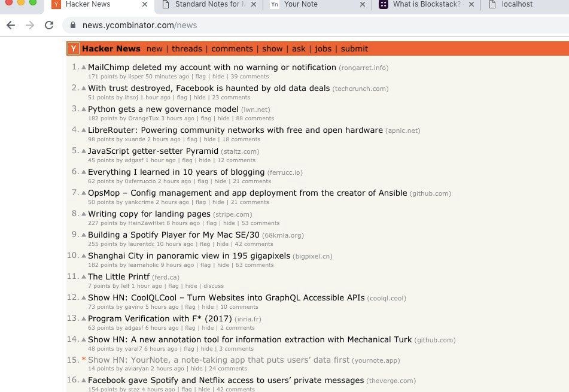This screenshot has height=392, width=569.
Task: Open the submit link in the header
Action: [354, 48]
